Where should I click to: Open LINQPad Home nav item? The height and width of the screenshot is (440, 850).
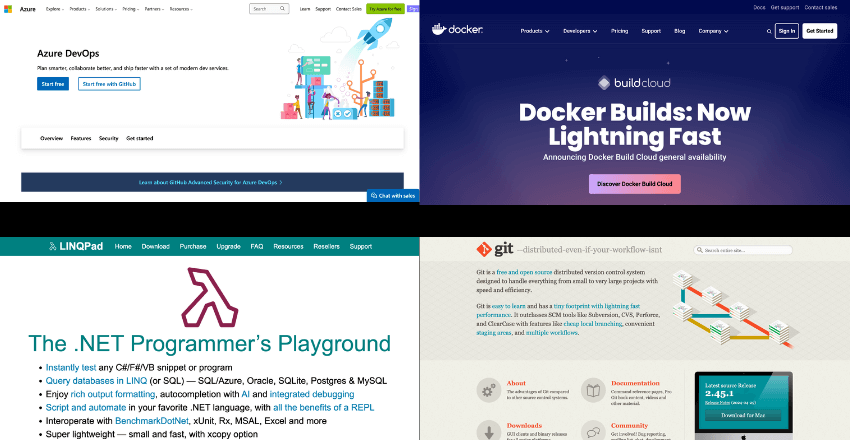pyautogui.click(x=123, y=247)
